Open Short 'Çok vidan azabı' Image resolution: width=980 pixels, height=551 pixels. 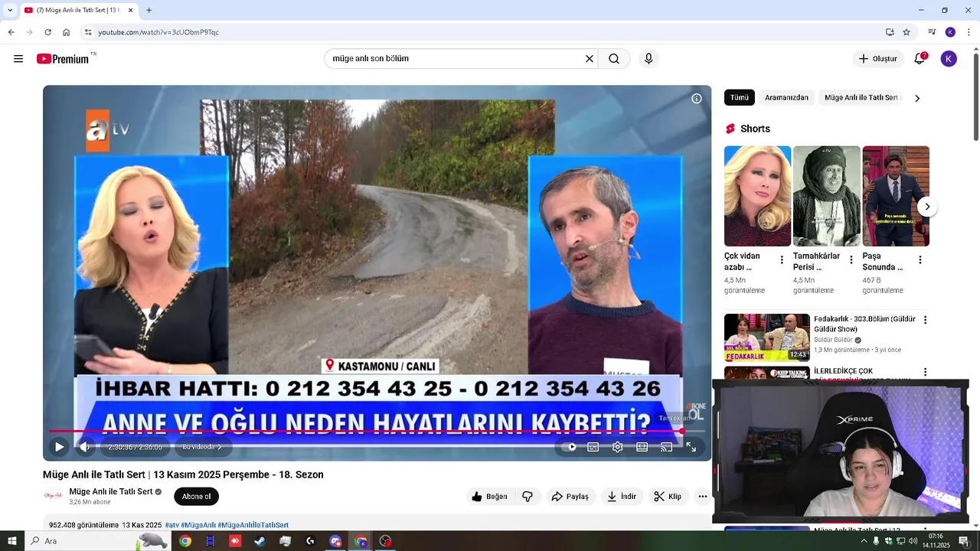[x=757, y=196]
